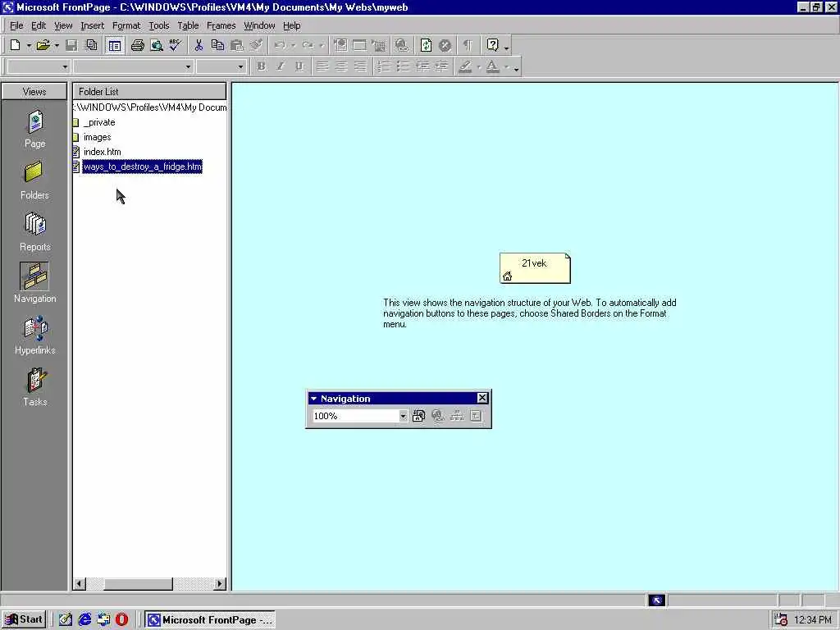Select the _private folder

[x=99, y=123]
